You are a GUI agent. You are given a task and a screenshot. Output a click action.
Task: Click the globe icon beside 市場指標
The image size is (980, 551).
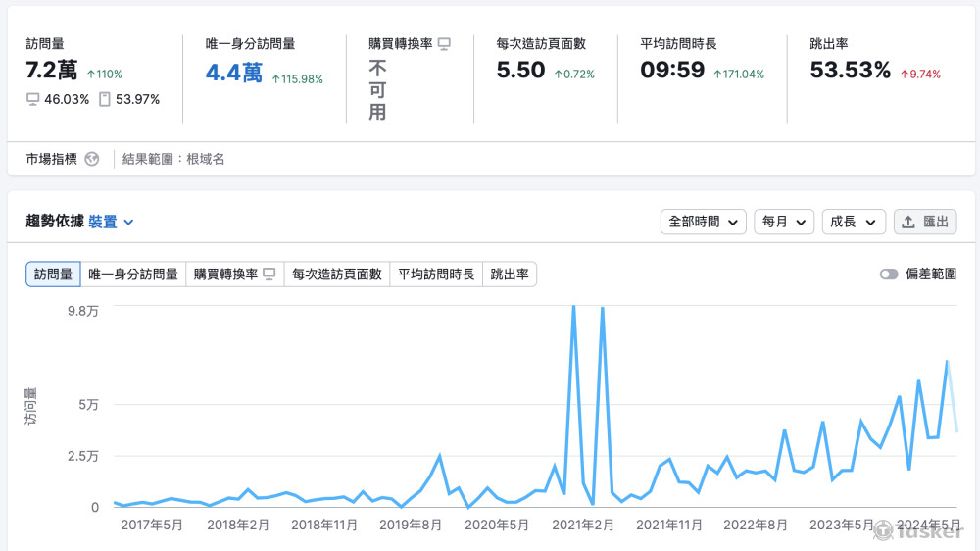(x=92, y=159)
